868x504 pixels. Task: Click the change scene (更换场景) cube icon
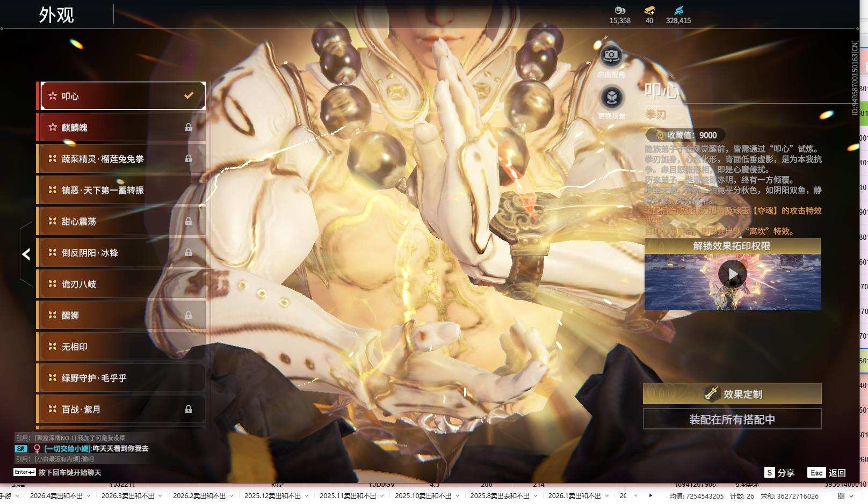(611, 97)
